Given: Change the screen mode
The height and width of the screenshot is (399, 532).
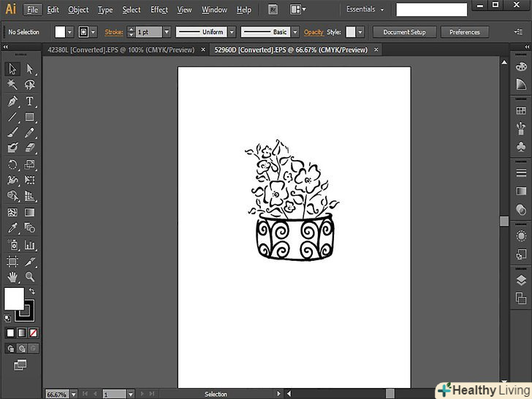Looking at the screenshot, I should click(20, 364).
